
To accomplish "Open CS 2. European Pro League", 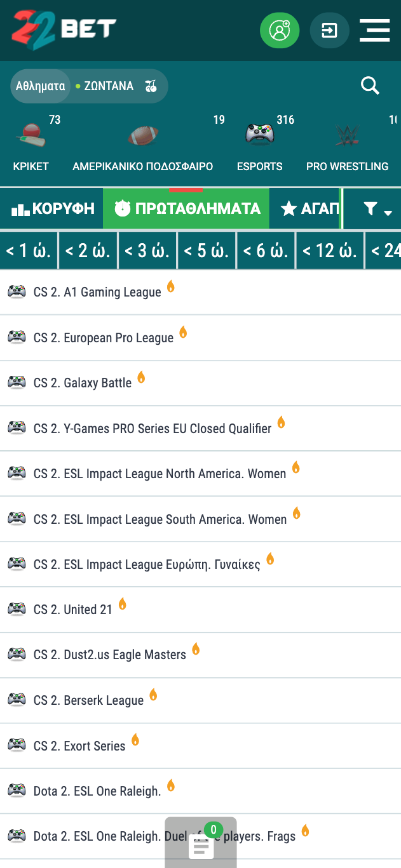I will click(x=104, y=338).
